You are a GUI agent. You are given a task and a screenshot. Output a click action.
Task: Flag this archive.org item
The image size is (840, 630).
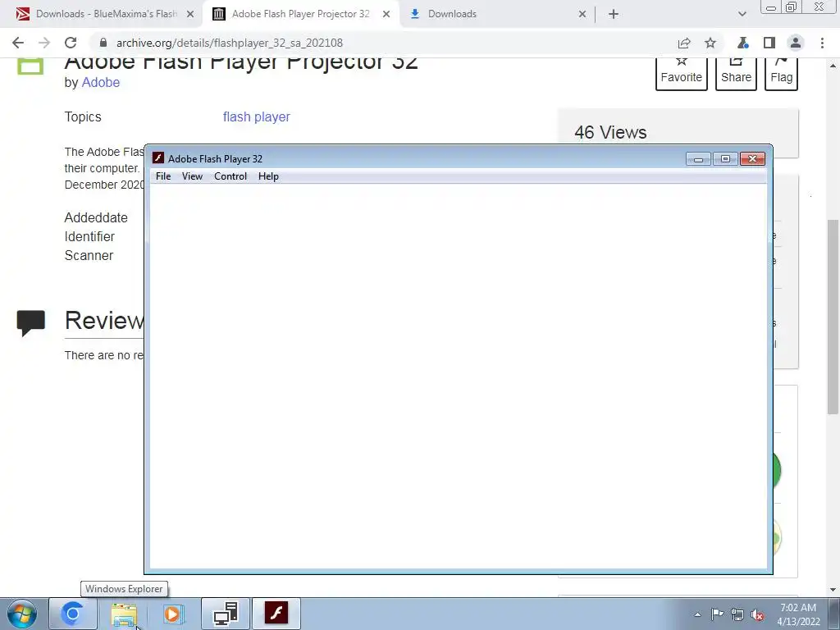(781, 73)
